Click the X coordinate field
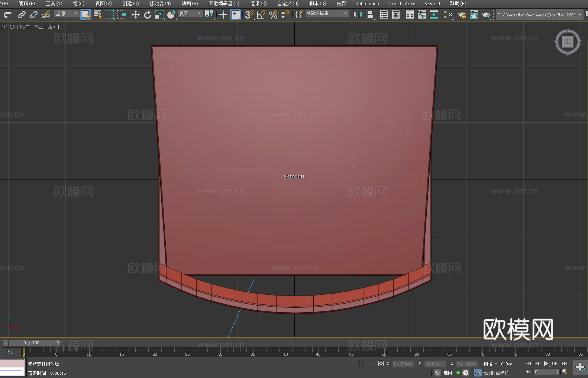The width and height of the screenshot is (588, 378). (403, 364)
